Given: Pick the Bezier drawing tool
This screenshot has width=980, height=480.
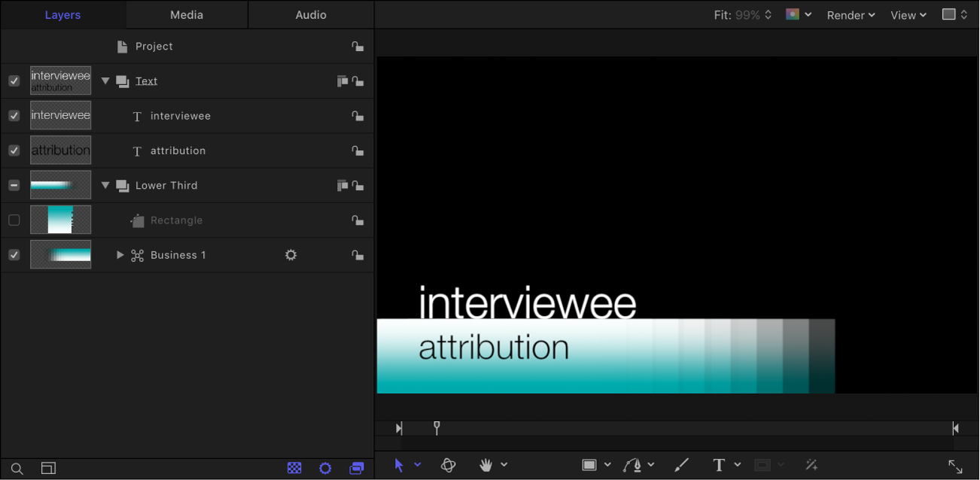Looking at the screenshot, I should [633, 465].
